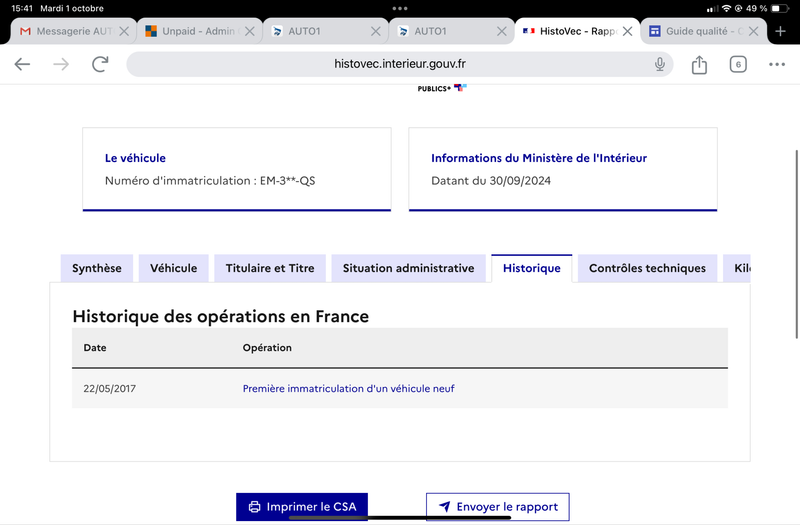800x525 pixels.
Task: Click the printer icon on Imprimer button
Action: (x=254, y=507)
